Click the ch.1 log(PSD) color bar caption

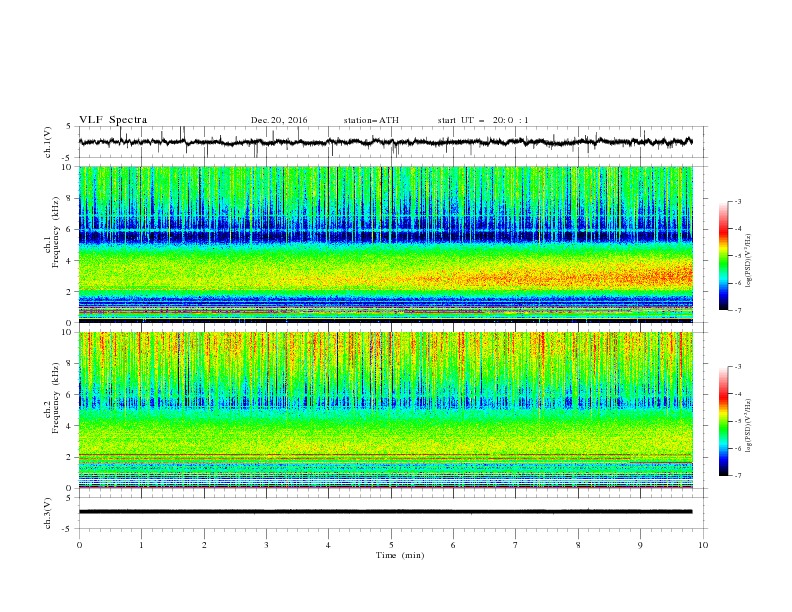(x=749, y=262)
